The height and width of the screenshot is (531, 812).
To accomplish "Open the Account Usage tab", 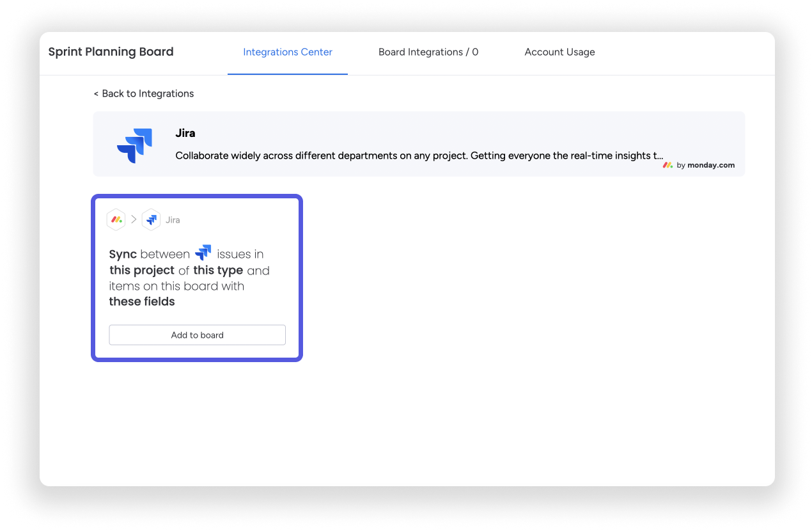I will 559,52.
